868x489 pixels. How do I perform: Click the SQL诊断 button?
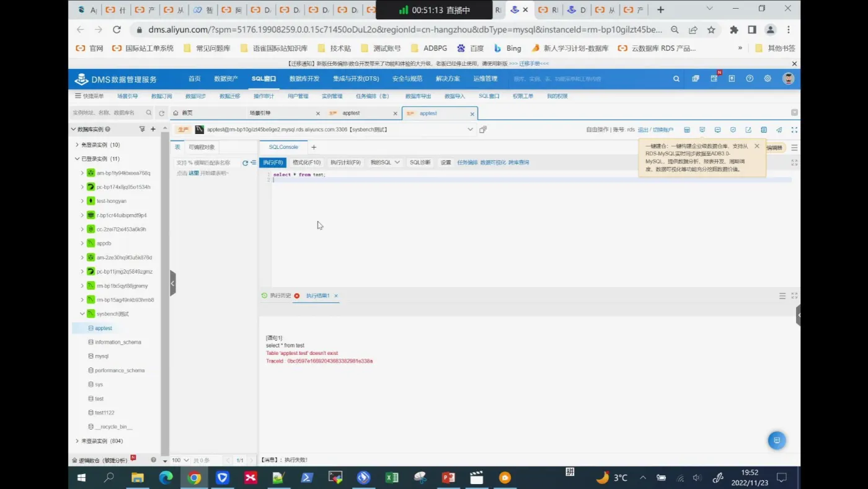tap(420, 163)
